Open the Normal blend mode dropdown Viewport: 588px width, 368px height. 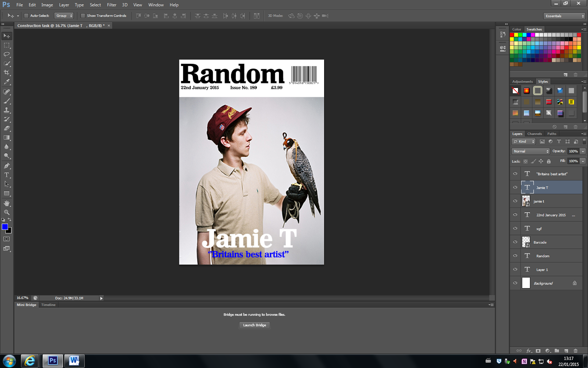point(530,151)
